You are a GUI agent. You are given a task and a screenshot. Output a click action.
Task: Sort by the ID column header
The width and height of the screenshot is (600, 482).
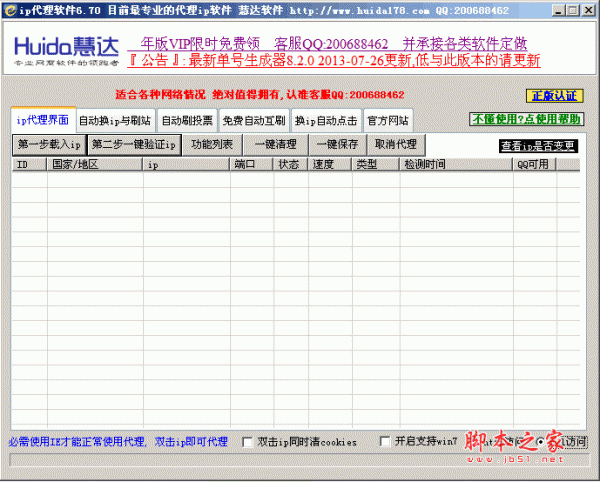(x=29, y=164)
